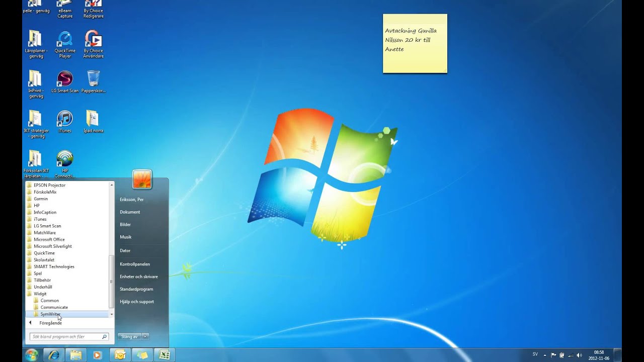644x362 pixels.
Task: Expand the SymWriter folder
Action: (67, 314)
